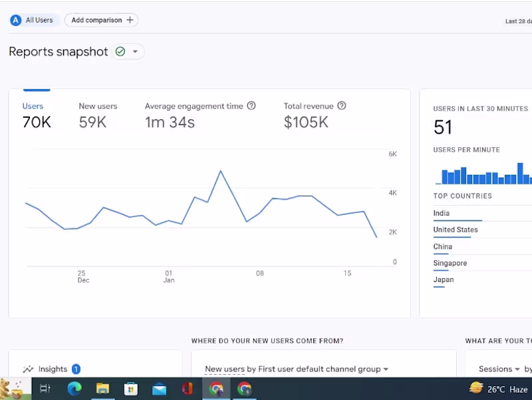
Task: Switch to the New users metric tab
Action: point(98,114)
